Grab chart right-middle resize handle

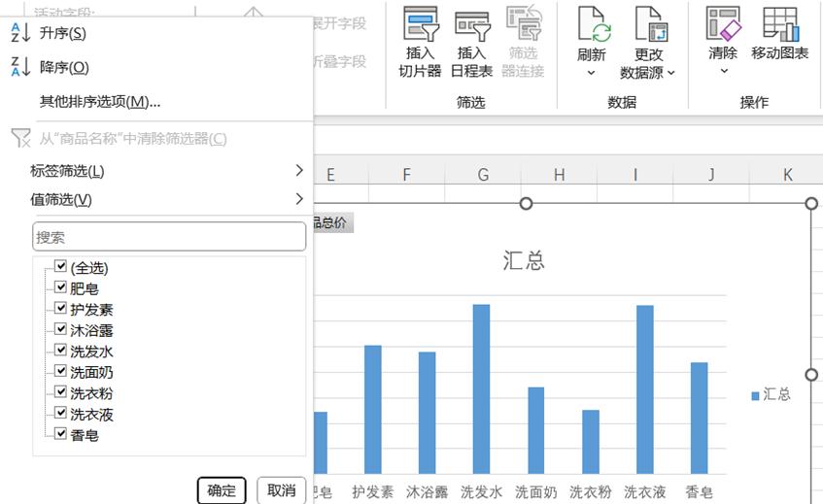811,375
